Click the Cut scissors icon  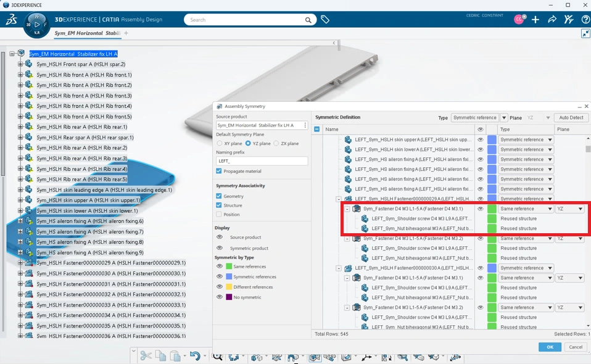pos(146,356)
